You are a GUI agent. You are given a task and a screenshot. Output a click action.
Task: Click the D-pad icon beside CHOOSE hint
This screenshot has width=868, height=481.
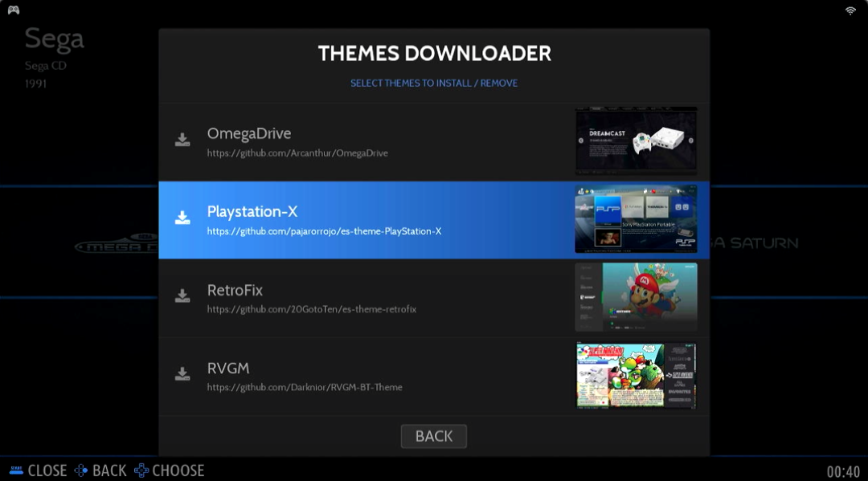[141, 471]
